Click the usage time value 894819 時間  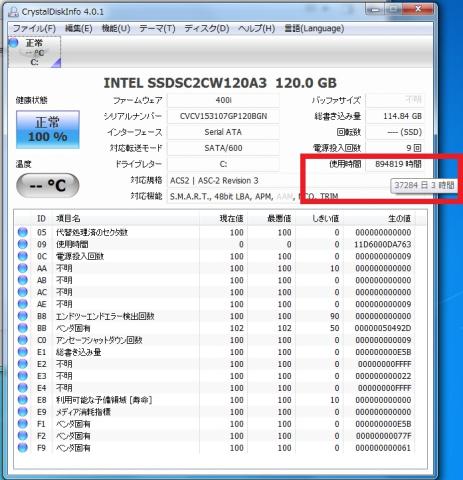click(x=395, y=164)
